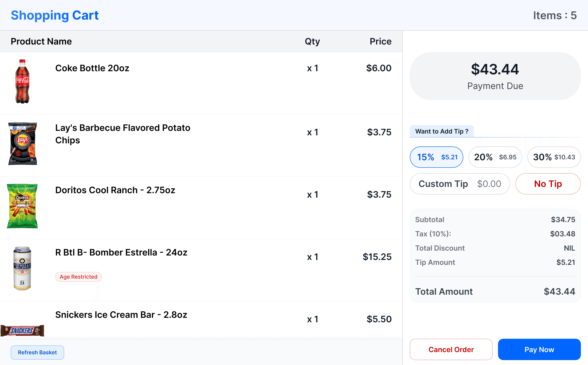The height and width of the screenshot is (365, 588).
Task: Choose the 30% tip option
Action: point(554,157)
